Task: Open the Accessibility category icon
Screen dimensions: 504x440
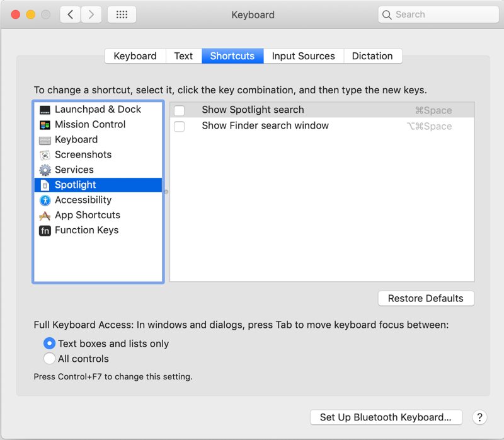Action: coord(44,200)
